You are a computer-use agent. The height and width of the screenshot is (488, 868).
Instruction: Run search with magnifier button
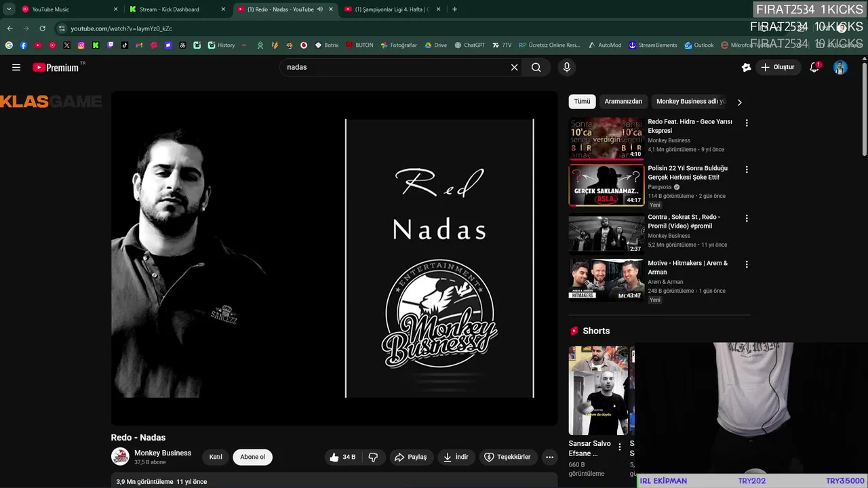point(536,67)
